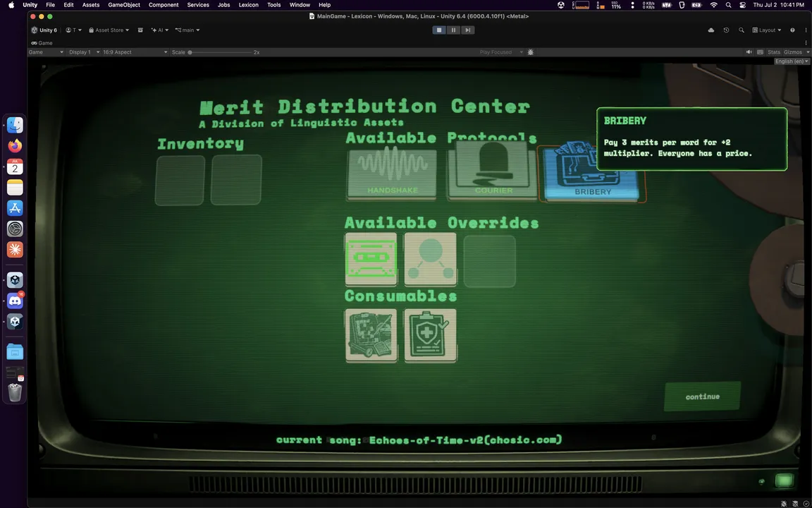Open the Game view type dropdown
This screenshot has height=508, width=812.
[x=46, y=52]
